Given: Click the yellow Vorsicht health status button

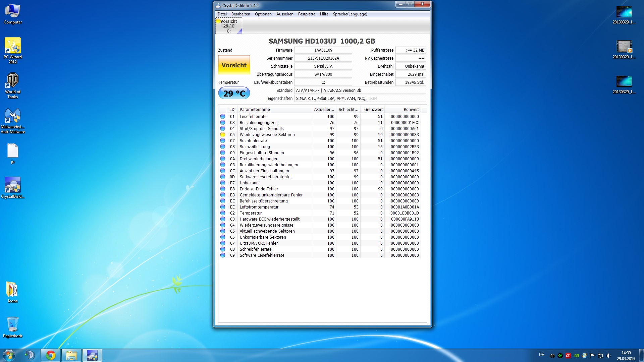Looking at the screenshot, I should click(234, 65).
